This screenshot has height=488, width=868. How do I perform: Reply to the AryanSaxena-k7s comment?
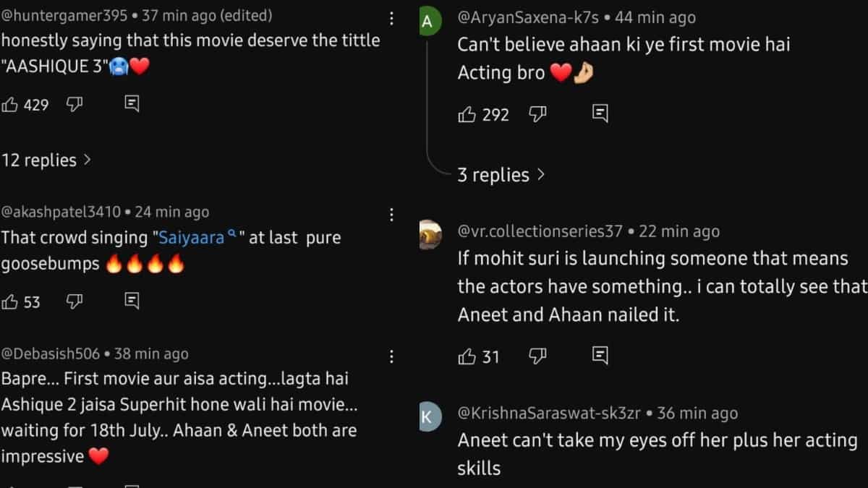coord(600,114)
